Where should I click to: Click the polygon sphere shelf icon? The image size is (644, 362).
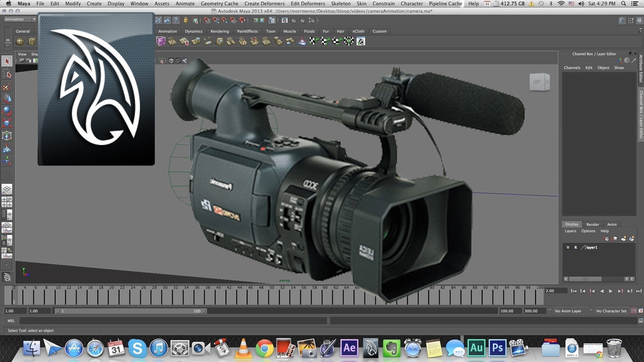pyautogui.click(x=20, y=41)
